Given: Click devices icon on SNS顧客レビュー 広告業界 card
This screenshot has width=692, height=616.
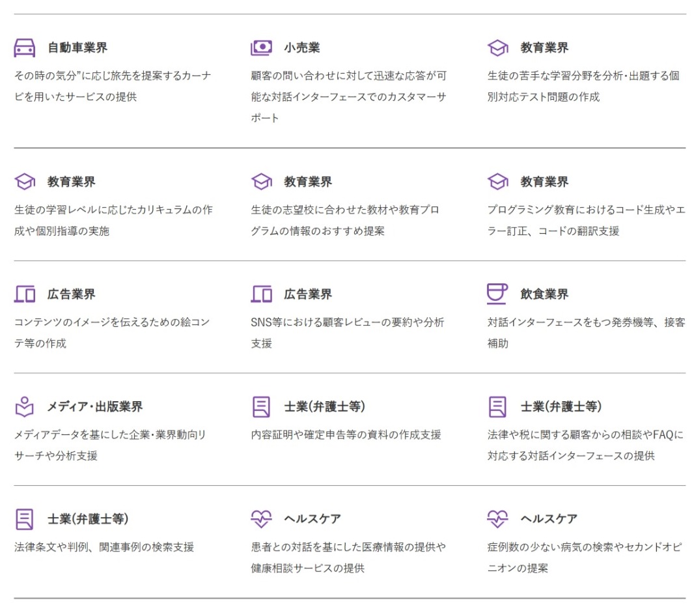Looking at the screenshot, I should tap(261, 294).
